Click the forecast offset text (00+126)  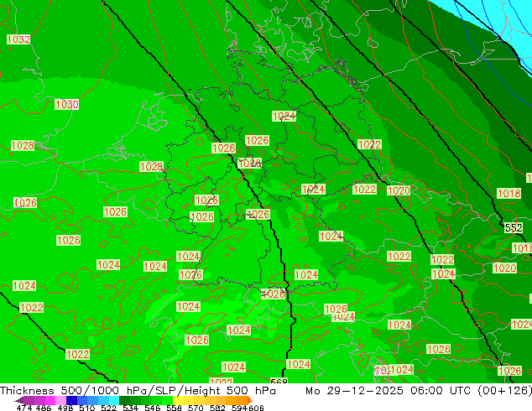(x=504, y=390)
